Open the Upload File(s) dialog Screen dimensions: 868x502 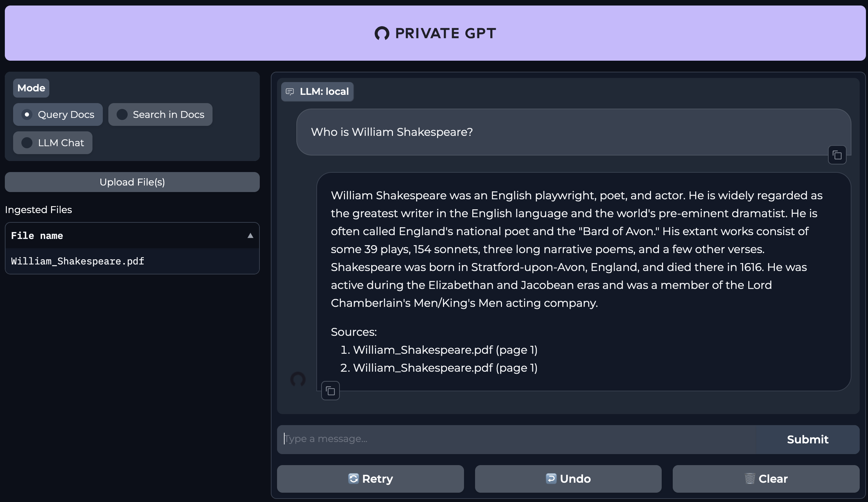[x=132, y=182]
